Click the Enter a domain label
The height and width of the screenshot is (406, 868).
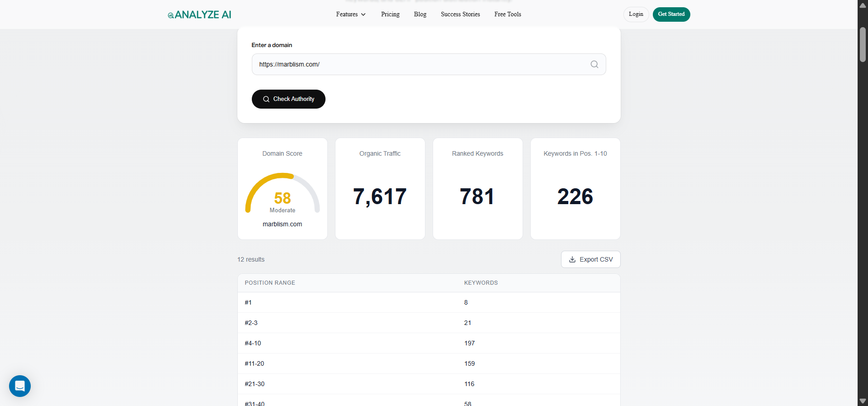coord(272,45)
